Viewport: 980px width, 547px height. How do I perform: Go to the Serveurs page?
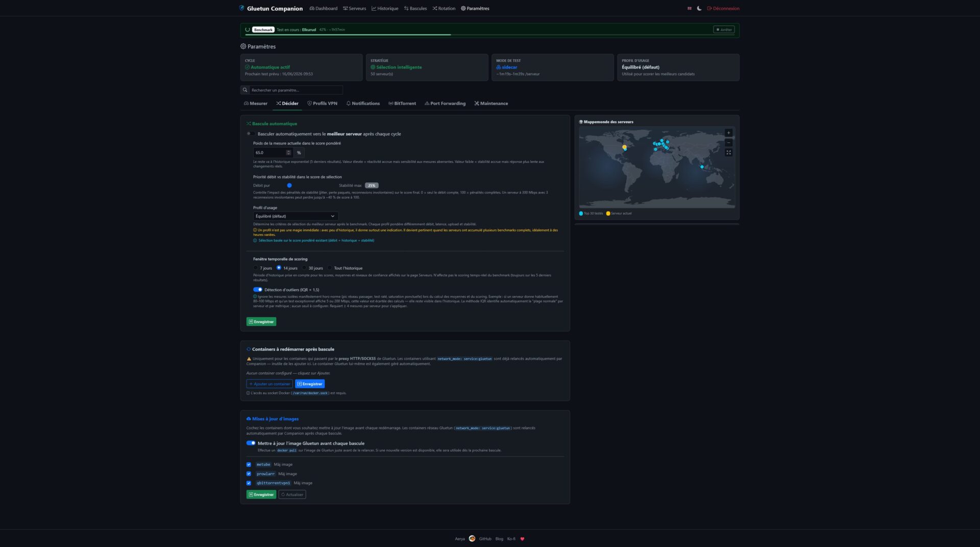[x=355, y=8]
